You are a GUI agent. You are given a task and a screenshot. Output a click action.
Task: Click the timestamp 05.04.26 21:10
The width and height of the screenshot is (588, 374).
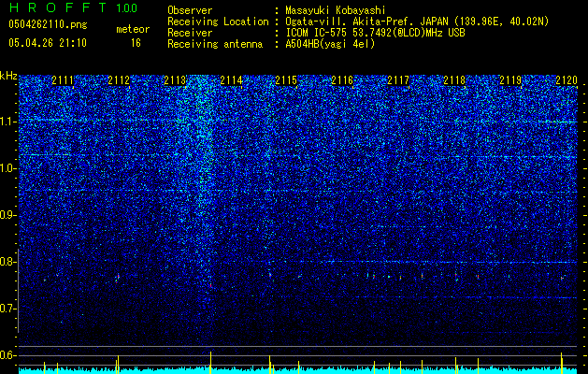(48, 43)
